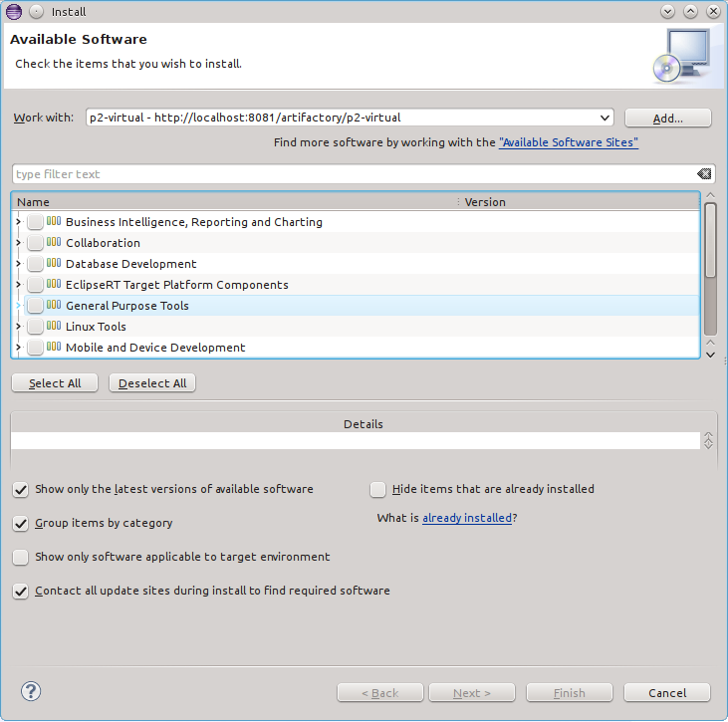Enable Hide items that are already installed

[377, 489]
